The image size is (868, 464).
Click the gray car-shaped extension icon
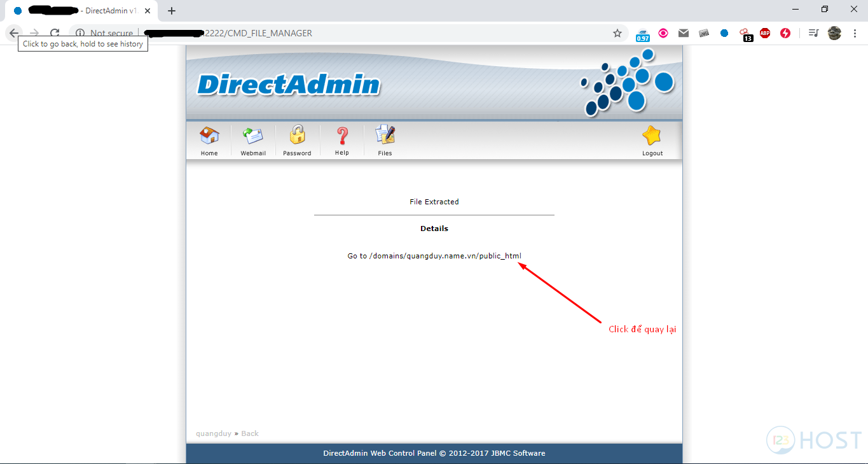tap(704, 33)
